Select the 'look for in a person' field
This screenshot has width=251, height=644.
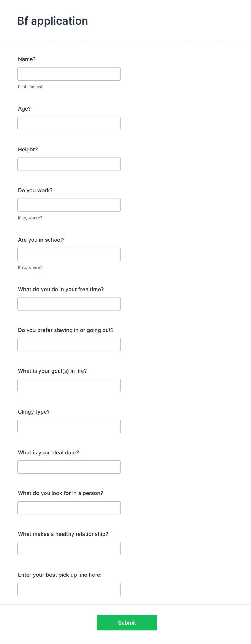69,508
